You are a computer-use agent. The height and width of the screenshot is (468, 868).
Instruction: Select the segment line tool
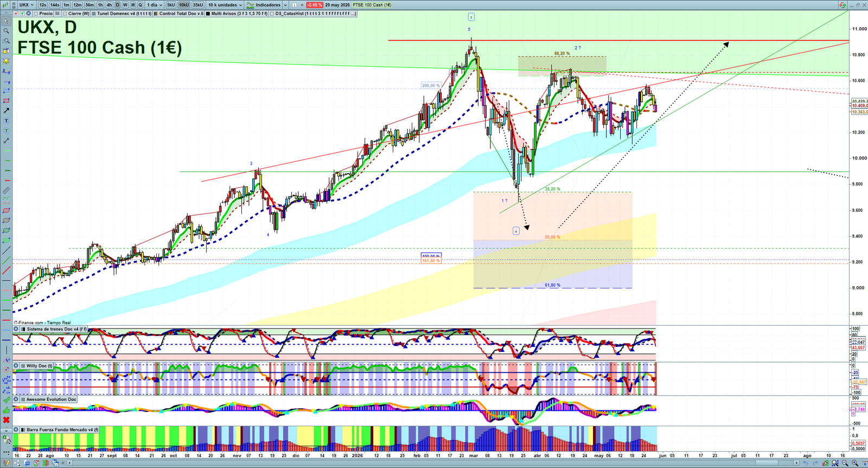[x=6, y=141]
